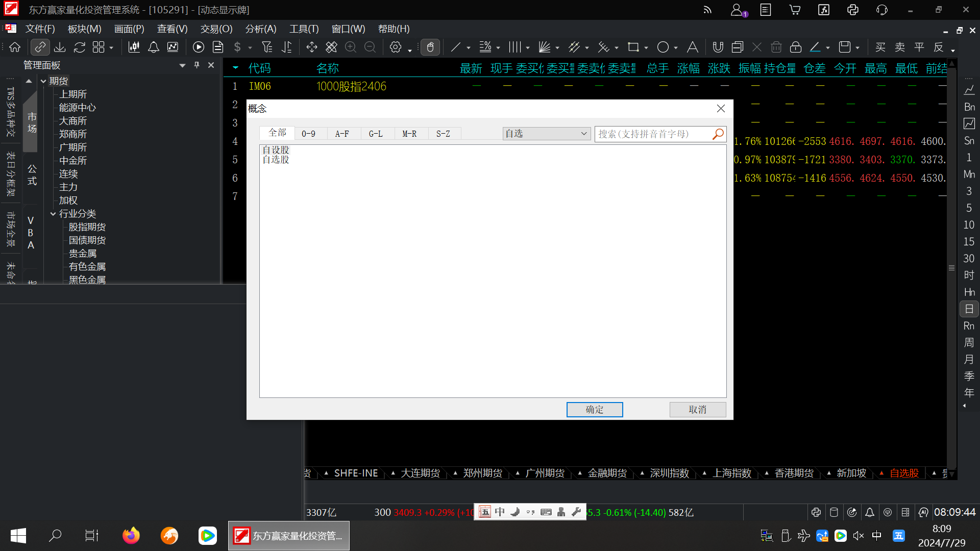Open dropdown arrow beside layout grid icon

pos(111,48)
